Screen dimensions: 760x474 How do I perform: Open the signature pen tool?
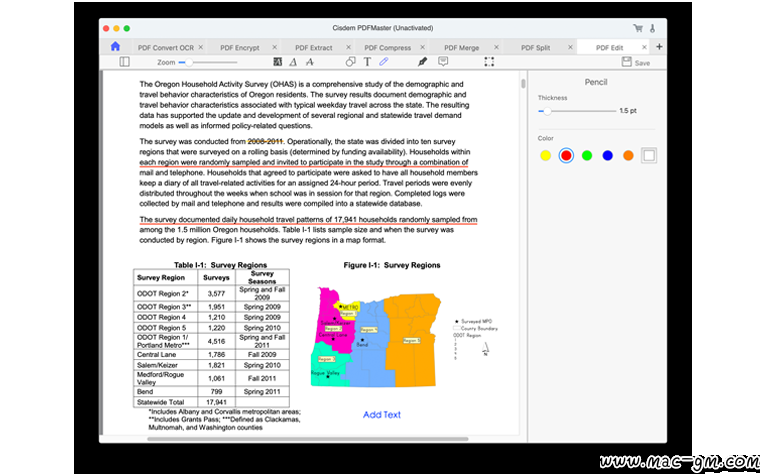422,62
